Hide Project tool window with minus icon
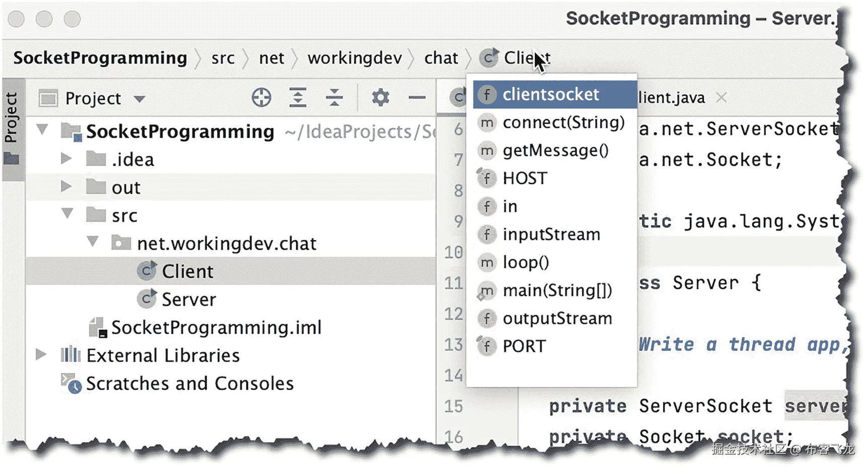 [417, 98]
